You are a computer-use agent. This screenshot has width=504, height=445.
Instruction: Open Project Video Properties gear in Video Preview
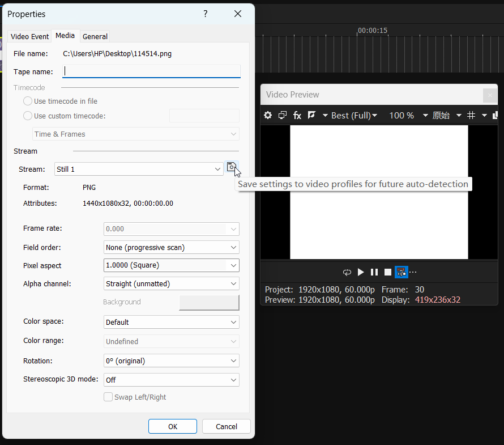[268, 115]
